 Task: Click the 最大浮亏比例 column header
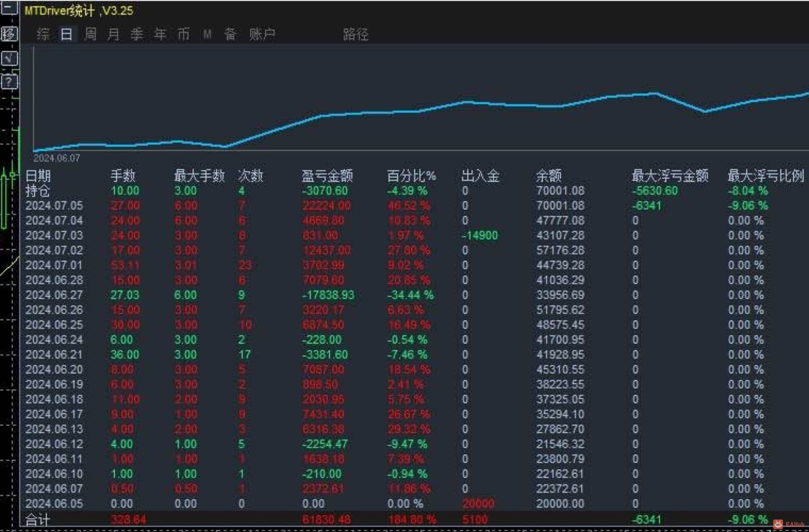[766, 175]
